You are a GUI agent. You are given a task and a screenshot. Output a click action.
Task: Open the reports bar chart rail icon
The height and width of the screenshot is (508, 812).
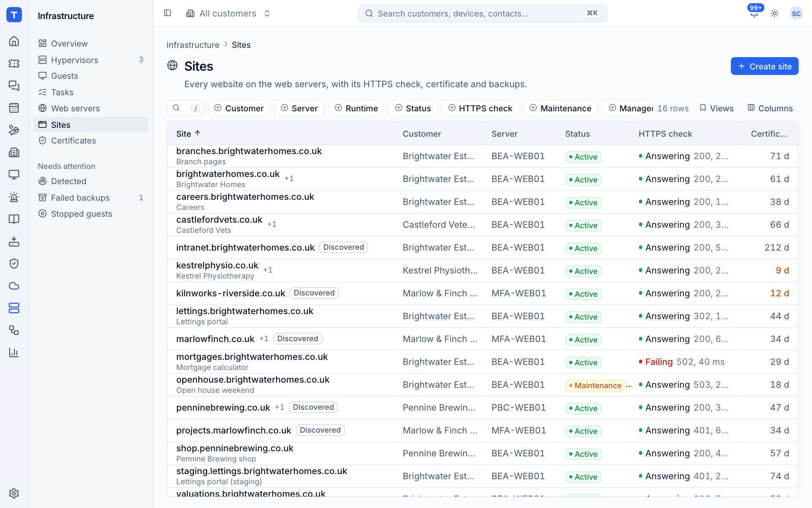click(x=14, y=352)
